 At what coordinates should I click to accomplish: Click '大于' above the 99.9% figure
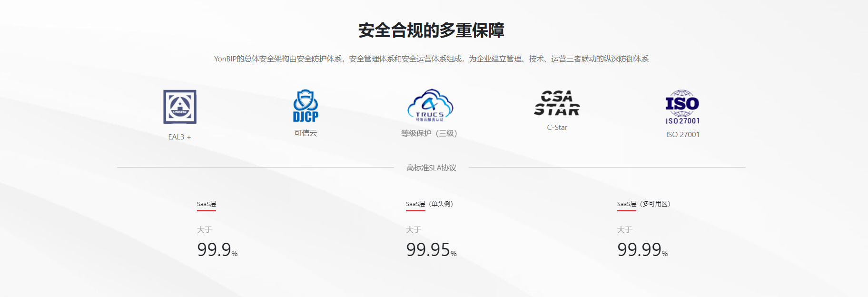[205, 230]
